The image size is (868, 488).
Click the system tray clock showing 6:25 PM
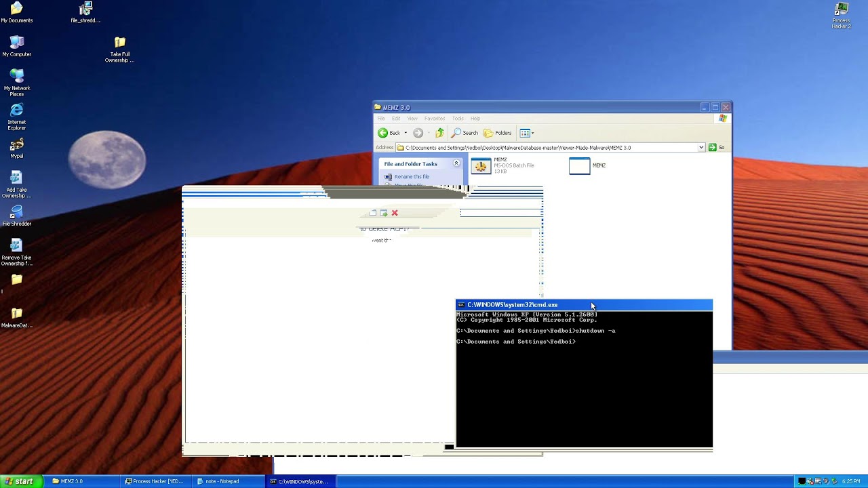[850, 481]
